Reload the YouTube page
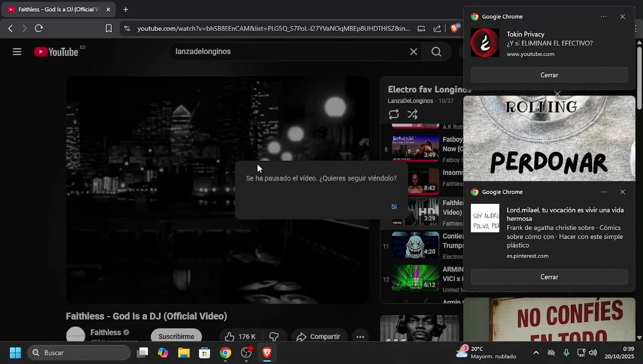643x364 pixels. coord(38,28)
